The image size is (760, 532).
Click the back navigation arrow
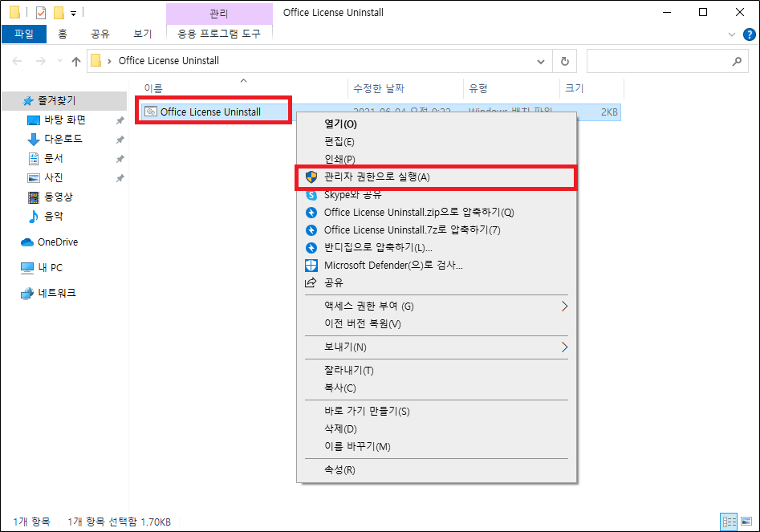(17, 61)
